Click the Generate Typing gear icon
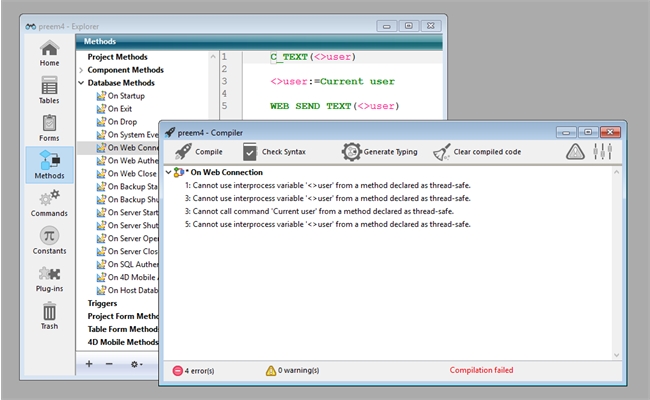This screenshot has height=400, width=650. coord(351,152)
